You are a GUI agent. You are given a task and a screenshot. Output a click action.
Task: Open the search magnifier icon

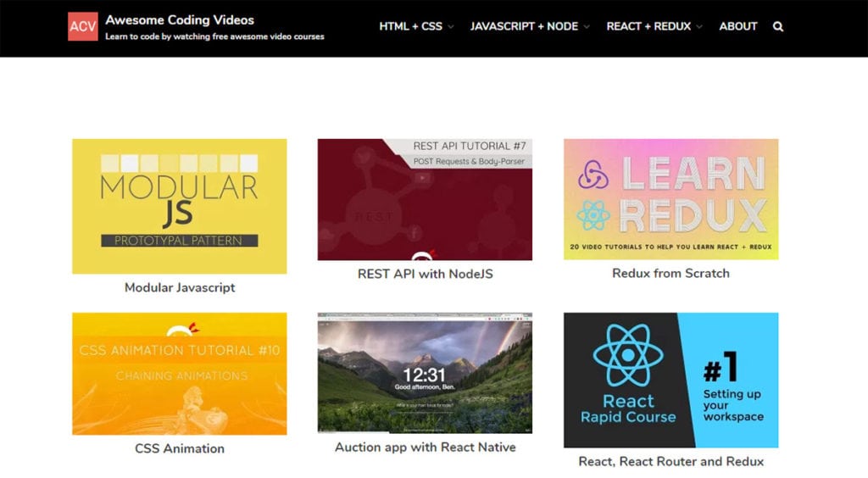[778, 26]
